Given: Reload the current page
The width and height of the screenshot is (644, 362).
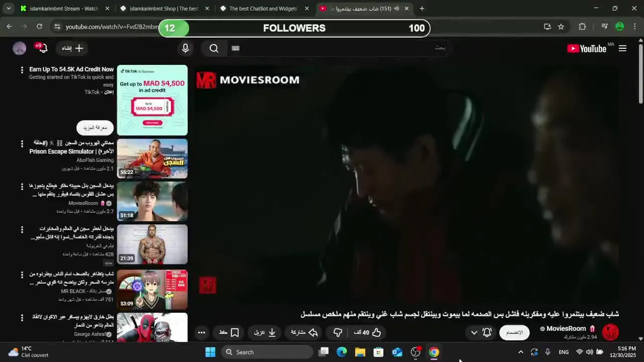Looking at the screenshot, I should (39, 27).
